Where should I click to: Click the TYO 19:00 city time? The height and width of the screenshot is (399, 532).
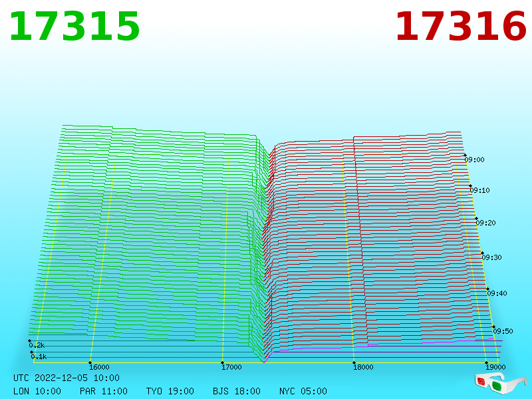point(170,391)
